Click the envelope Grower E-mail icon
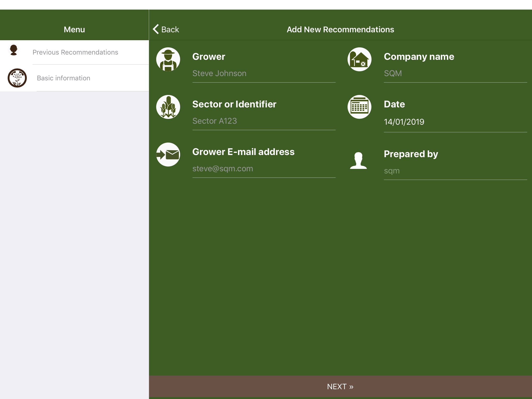This screenshot has height=399, width=532. point(168,154)
